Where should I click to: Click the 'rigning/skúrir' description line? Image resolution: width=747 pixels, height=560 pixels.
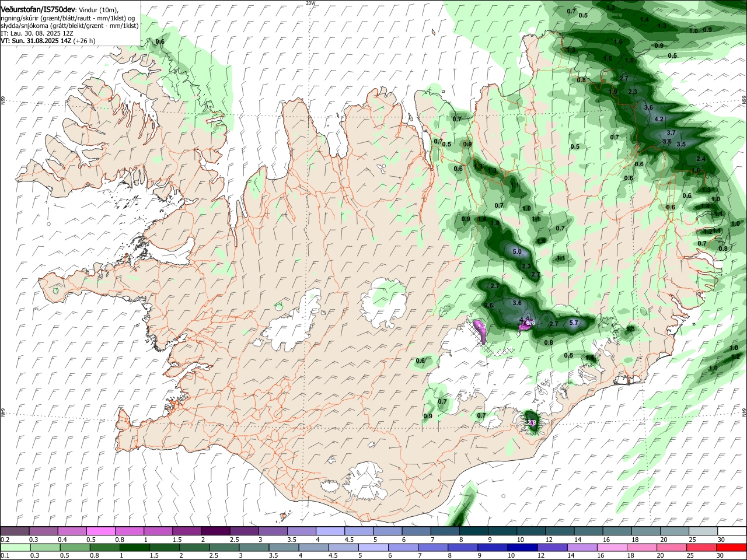pos(68,18)
